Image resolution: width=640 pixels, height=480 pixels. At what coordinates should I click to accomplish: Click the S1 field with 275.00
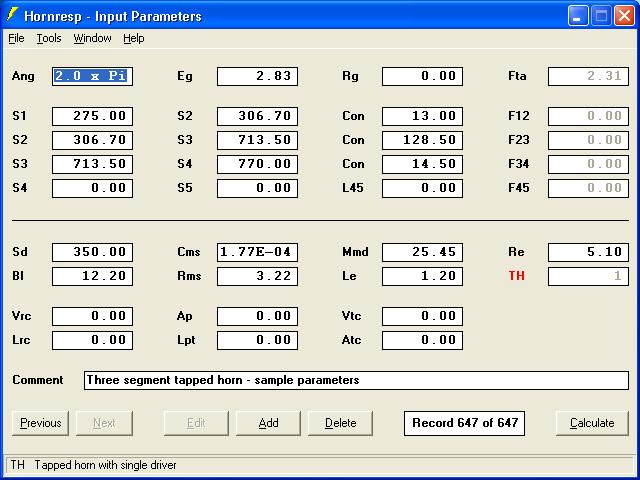(92, 116)
